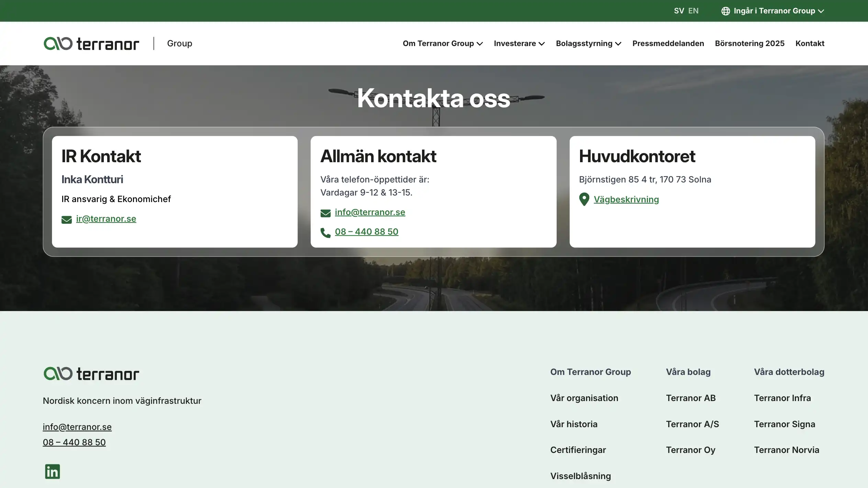Click the map pin icon beside Vägbeskrivning

(x=583, y=199)
